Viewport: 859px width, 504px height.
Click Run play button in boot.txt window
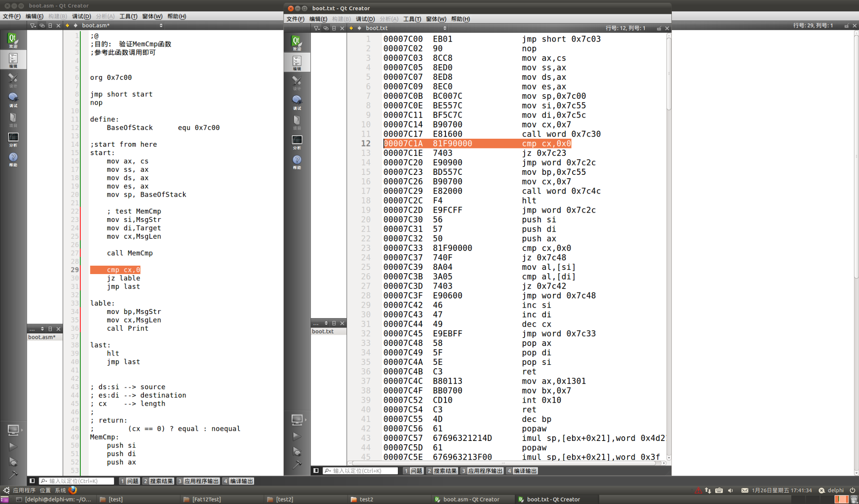[297, 436]
